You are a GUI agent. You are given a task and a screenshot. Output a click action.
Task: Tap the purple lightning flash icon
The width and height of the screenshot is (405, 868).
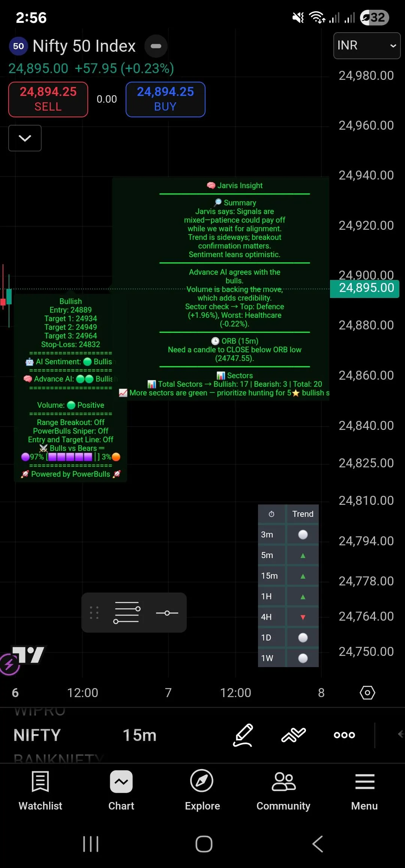[x=9, y=664]
